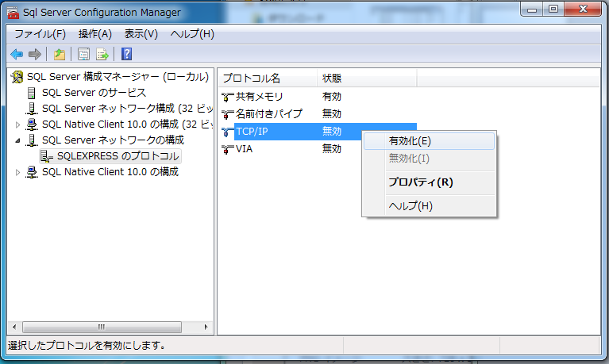Click the bottom SQL Native Client 10.0 の構成 icon
Viewport: 609px width, 364px height.
32,172
